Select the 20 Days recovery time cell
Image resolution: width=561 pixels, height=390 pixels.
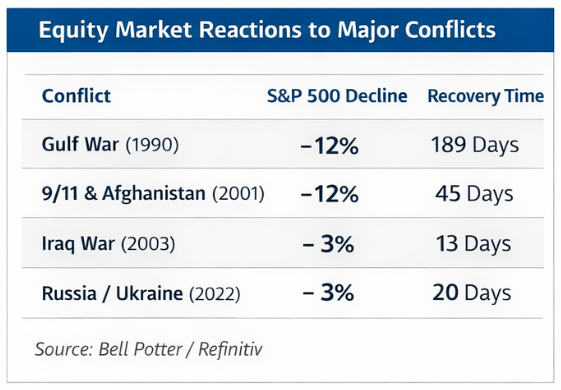472,293
